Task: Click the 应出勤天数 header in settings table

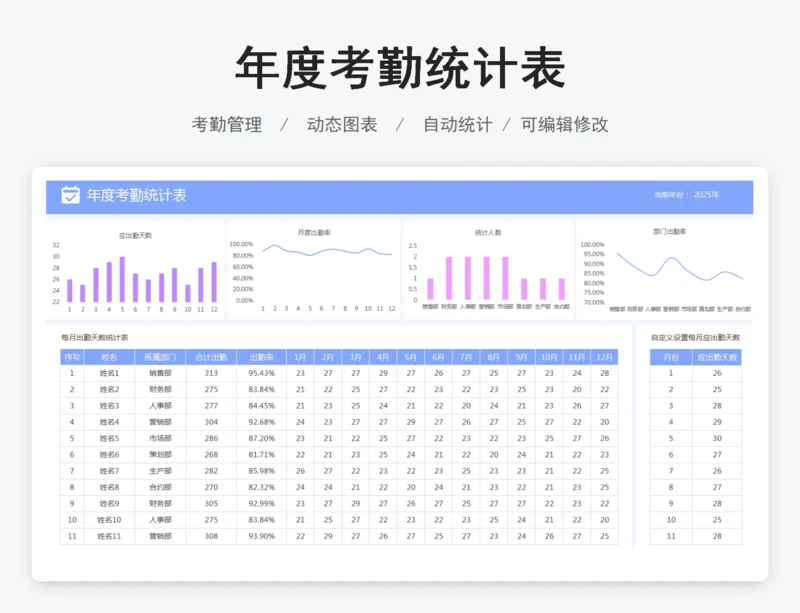Action: [x=717, y=357]
